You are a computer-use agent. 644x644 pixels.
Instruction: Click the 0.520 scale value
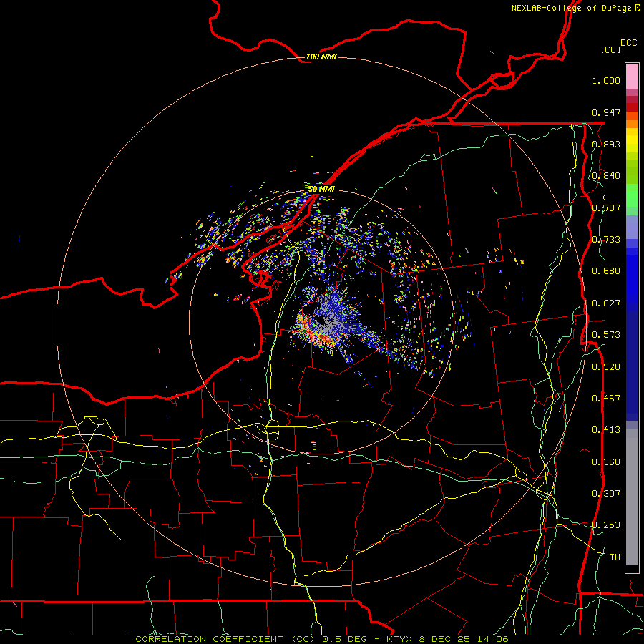point(606,367)
